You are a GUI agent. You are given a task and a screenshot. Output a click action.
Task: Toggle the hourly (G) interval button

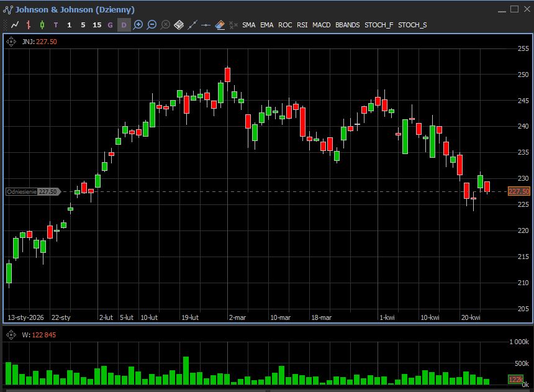111,25
